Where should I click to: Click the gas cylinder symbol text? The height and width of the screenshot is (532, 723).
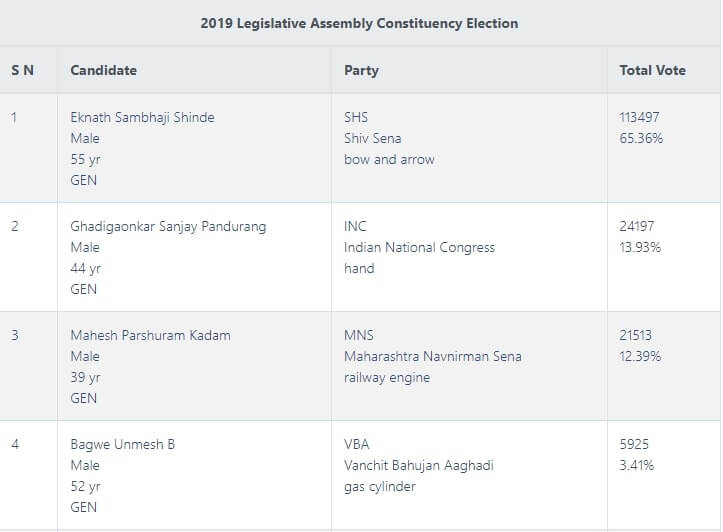pos(380,486)
